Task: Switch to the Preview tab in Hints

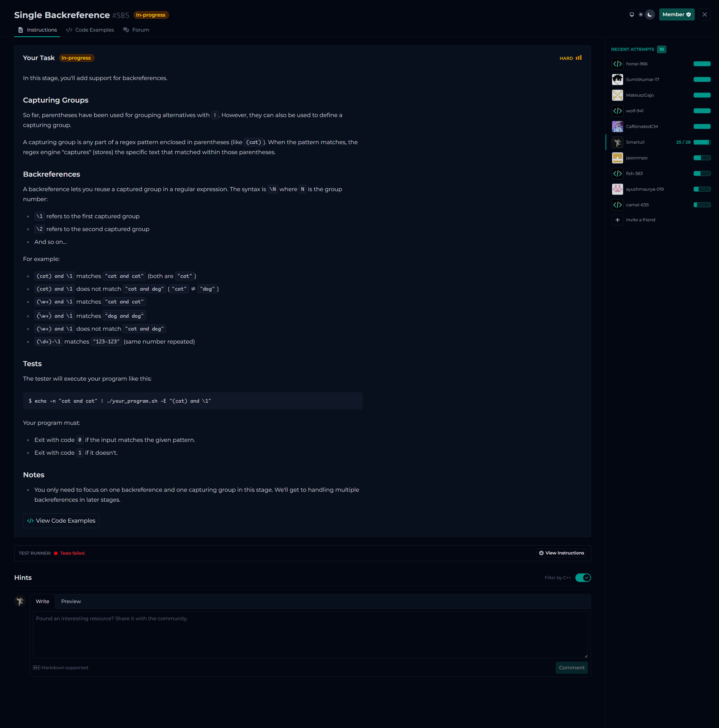Action: click(71, 601)
